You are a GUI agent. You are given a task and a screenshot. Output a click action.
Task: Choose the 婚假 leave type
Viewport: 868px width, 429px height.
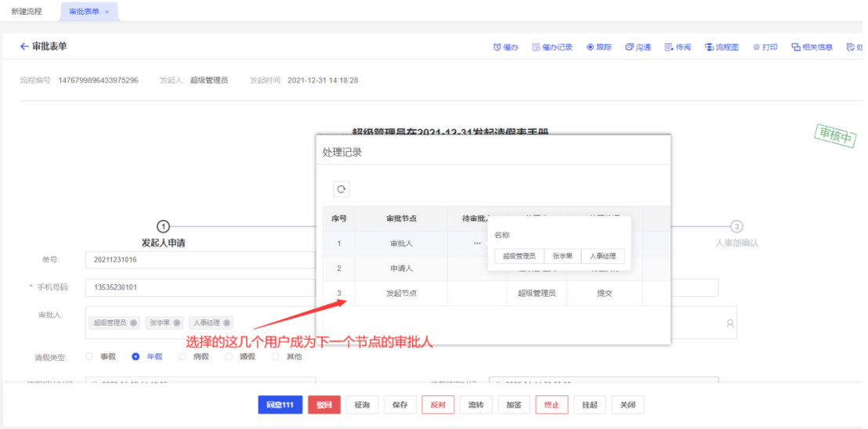click(x=230, y=356)
